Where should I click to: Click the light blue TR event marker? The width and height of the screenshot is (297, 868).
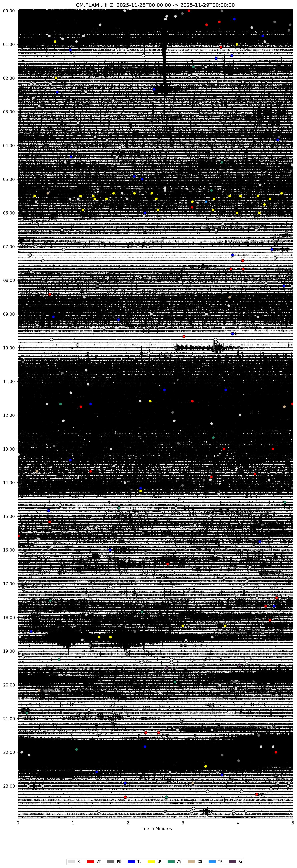click(x=206, y=202)
